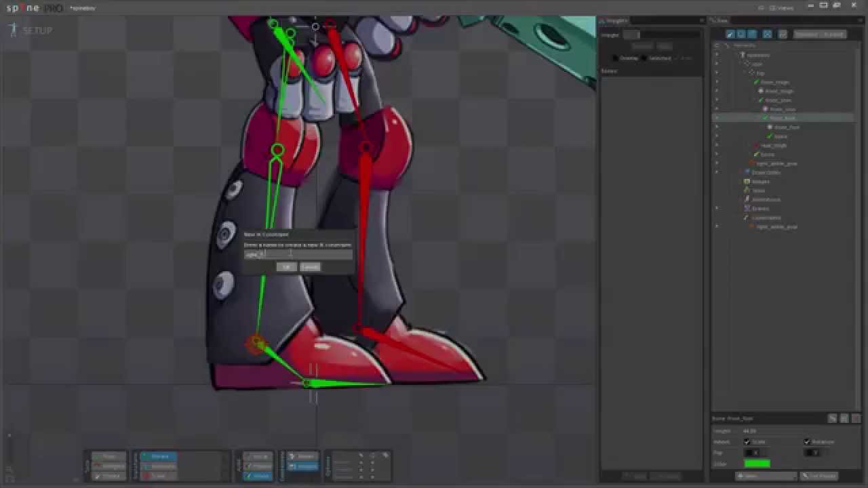Open the Draw Order node in tree

(766, 172)
